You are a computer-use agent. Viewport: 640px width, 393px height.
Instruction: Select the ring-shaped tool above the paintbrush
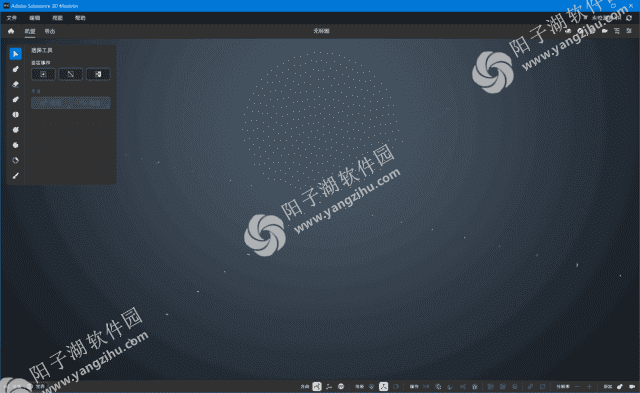coord(16,160)
